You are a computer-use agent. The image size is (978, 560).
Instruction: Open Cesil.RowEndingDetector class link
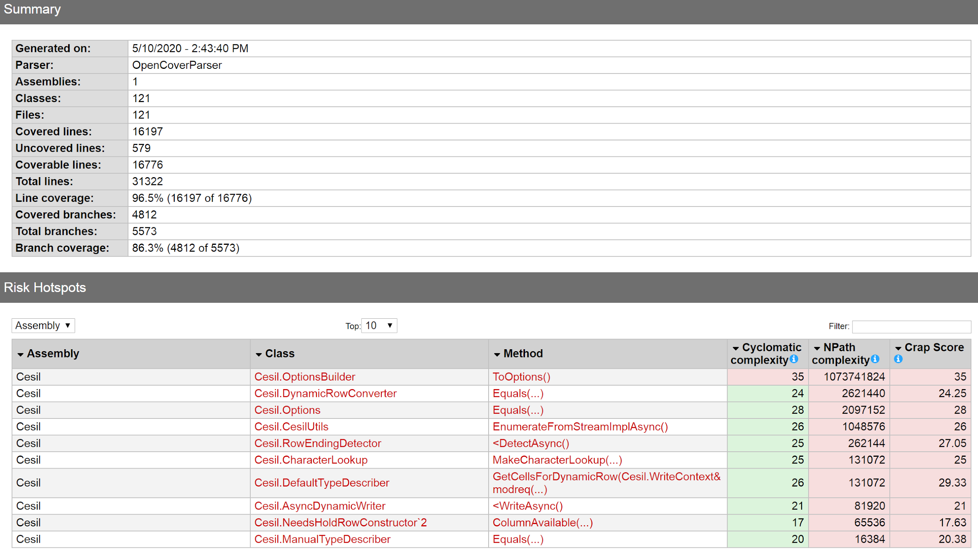tap(317, 443)
